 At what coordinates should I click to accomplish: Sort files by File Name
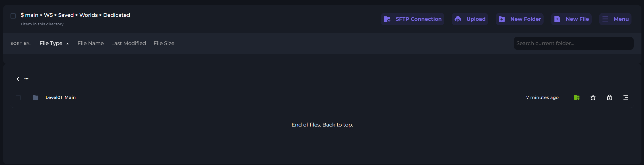pos(90,43)
